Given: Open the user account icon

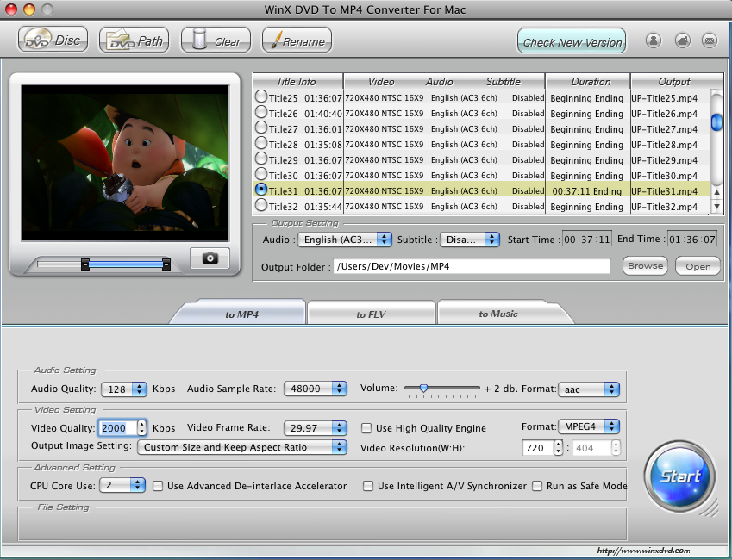Looking at the screenshot, I should pyautogui.click(x=654, y=40).
